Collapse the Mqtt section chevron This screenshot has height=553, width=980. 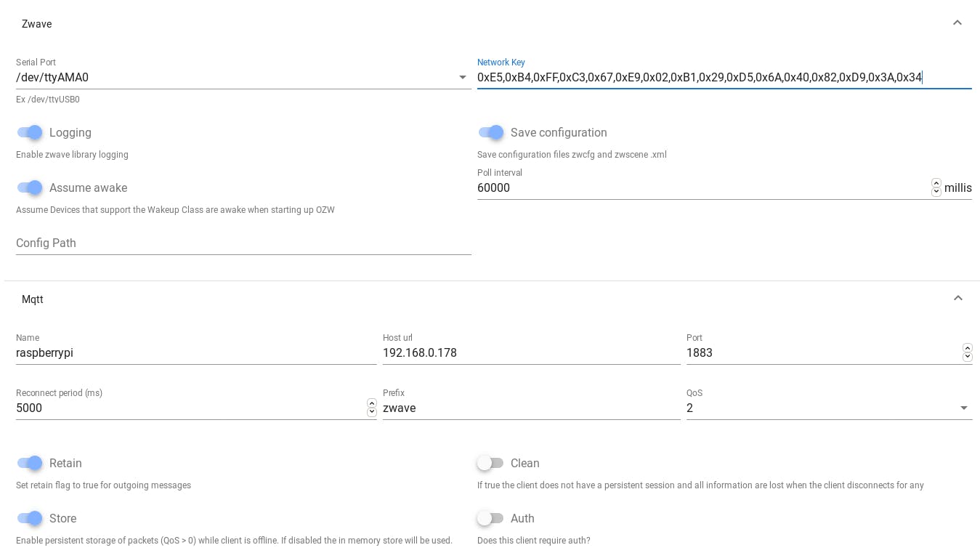point(957,299)
